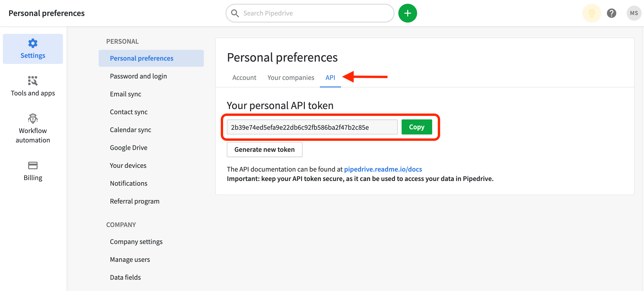Open the lightbulb tips icon
The image size is (644, 291).
click(591, 13)
